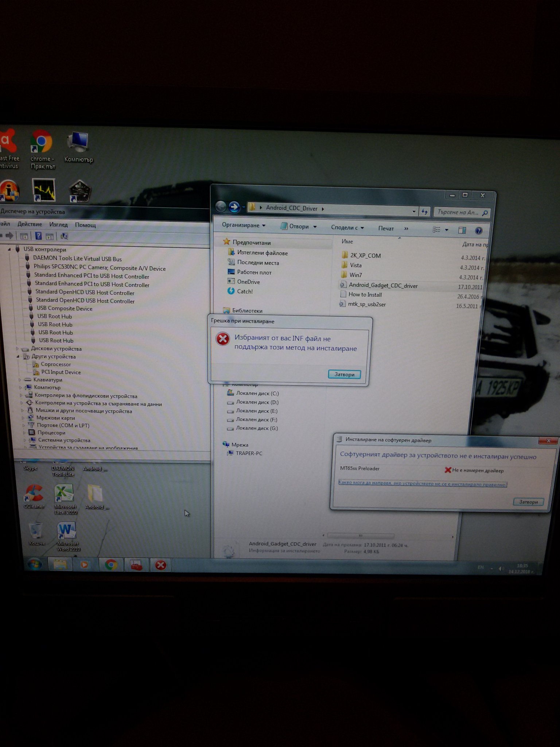Viewport: 560px width, 747px height.
Task: Open File Explorer from the taskbar
Action: coord(60,565)
